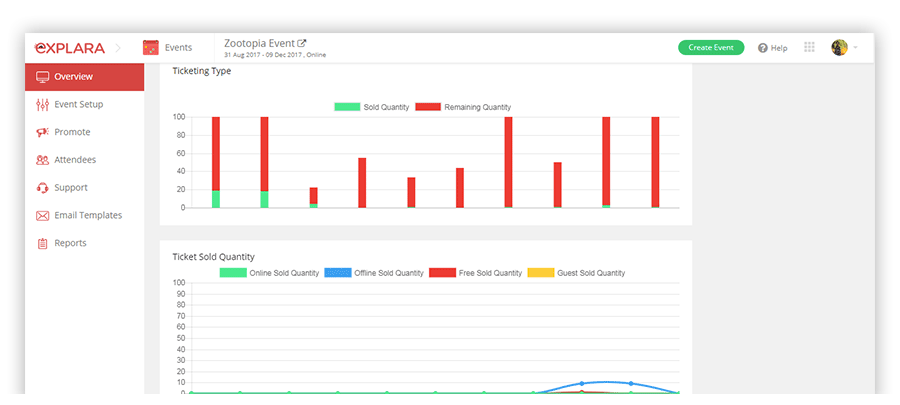The width and height of the screenshot is (900, 405).
Task: Click the Help link text
Action: tap(779, 48)
